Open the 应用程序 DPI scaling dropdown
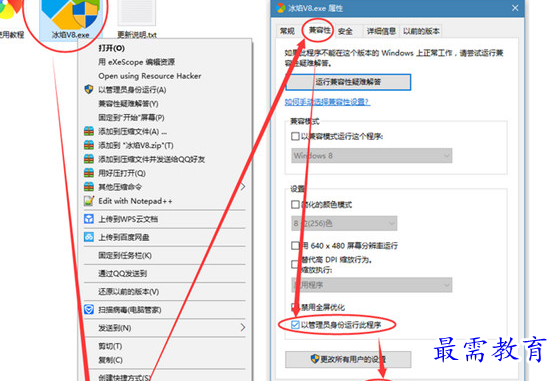 click(371, 285)
